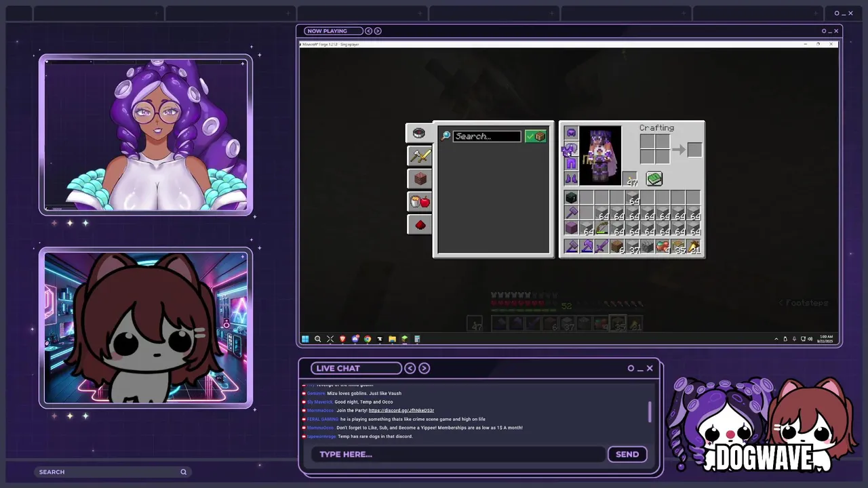Open Windows taskbar search

click(x=317, y=339)
